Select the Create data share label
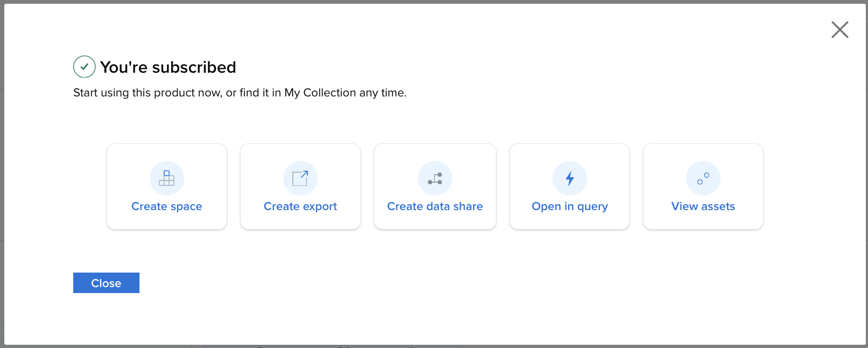Image resolution: width=868 pixels, height=348 pixels. point(435,206)
